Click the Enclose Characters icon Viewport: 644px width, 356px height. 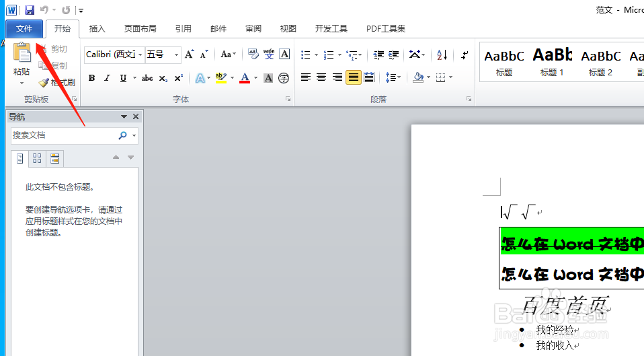pyautogui.click(x=284, y=78)
